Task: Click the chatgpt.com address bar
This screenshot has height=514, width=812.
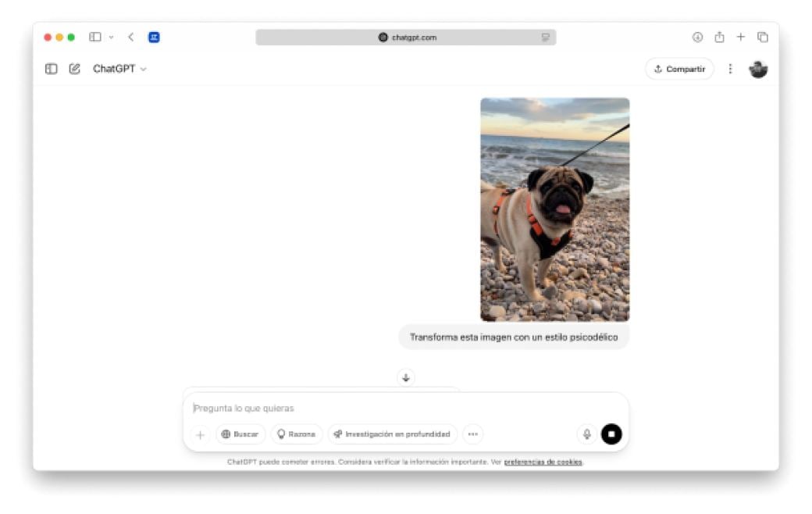Action: [x=405, y=37]
